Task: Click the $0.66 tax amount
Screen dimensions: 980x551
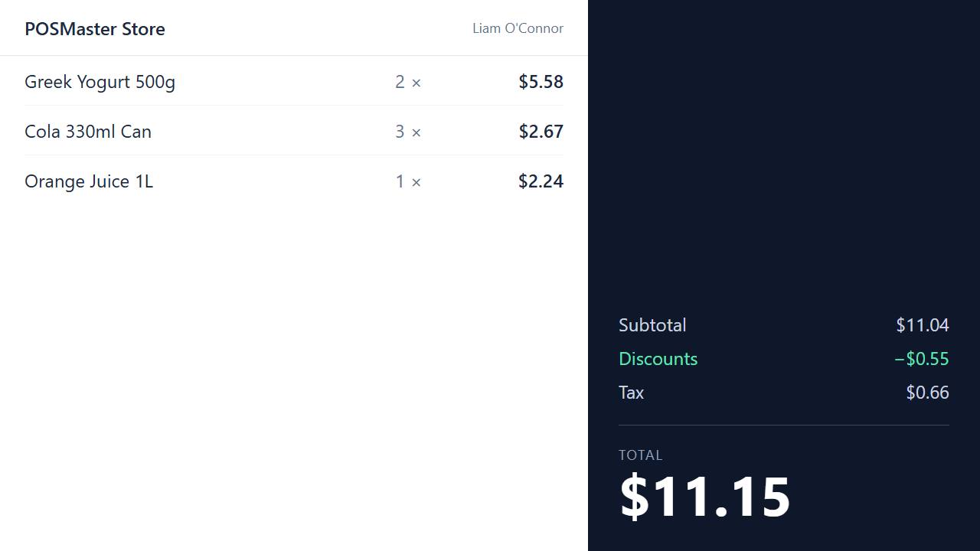Action: click(927, 393)
